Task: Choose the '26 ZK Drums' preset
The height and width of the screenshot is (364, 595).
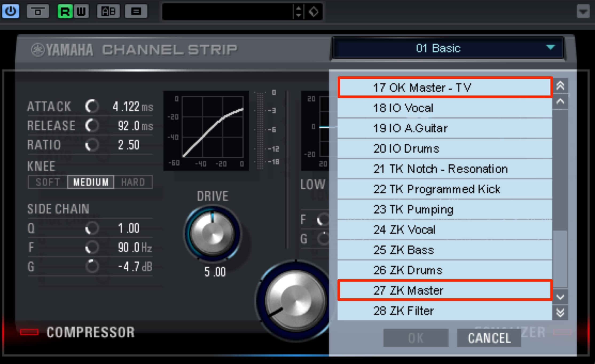Action: (445, 270)
